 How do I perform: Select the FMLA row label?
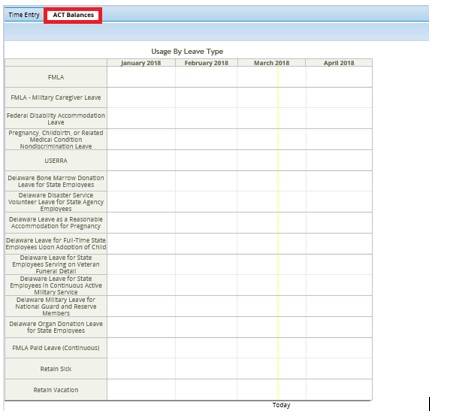(56, 77)
